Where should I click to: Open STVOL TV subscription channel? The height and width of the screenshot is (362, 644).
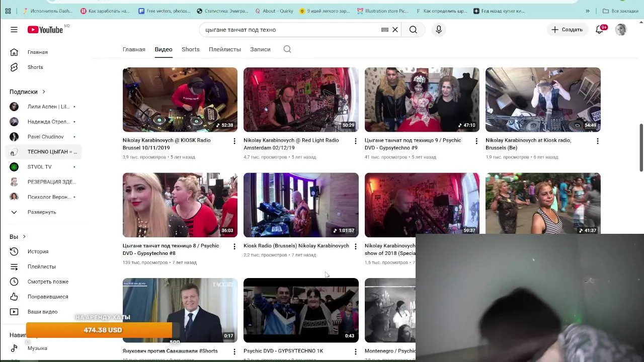click(x=43, y=167)
